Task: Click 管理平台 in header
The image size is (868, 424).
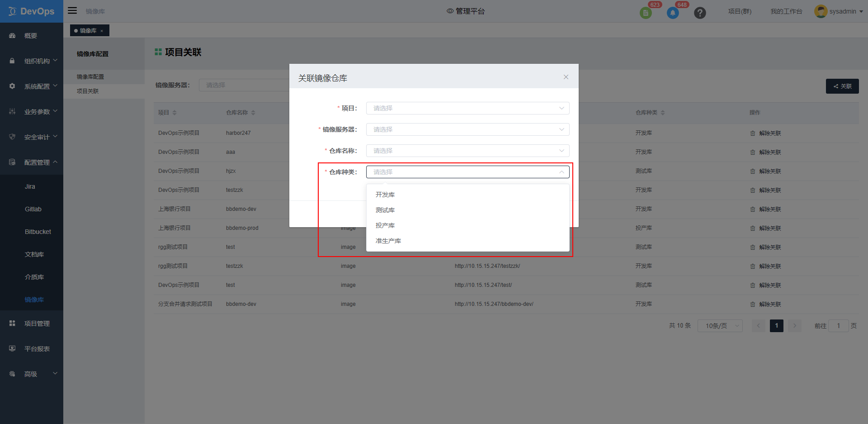Action: tap(470, 11)
